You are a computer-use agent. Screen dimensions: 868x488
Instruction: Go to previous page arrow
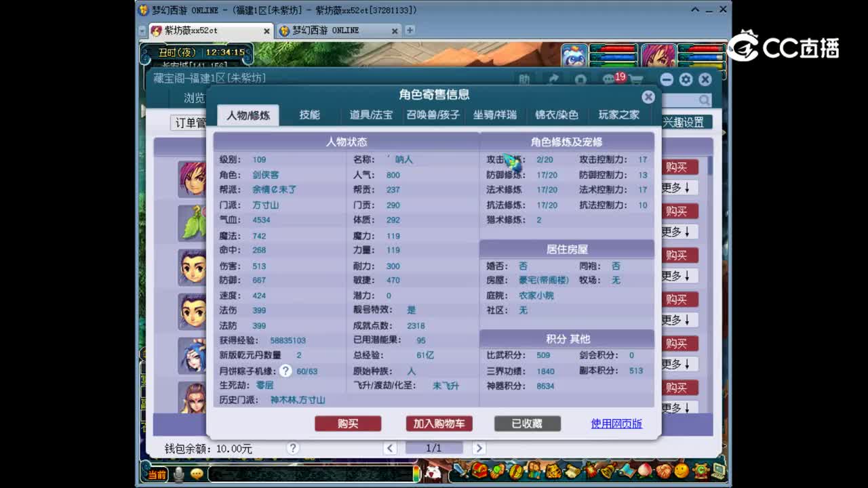coord(390,448)
